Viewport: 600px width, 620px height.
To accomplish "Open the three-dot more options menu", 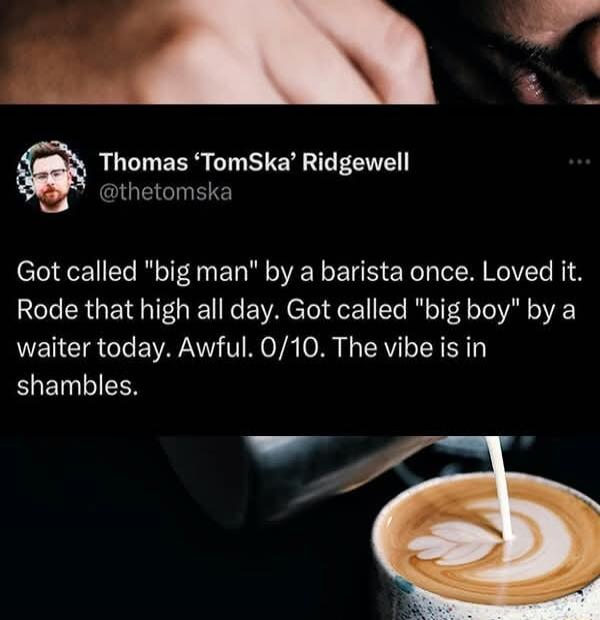I will pos(580,161).
